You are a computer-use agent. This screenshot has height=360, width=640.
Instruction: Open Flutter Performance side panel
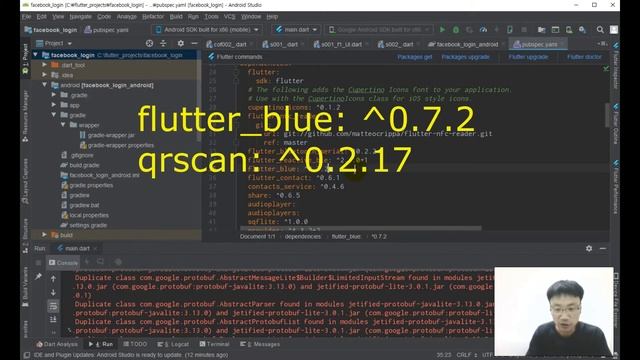click(616, 187)
